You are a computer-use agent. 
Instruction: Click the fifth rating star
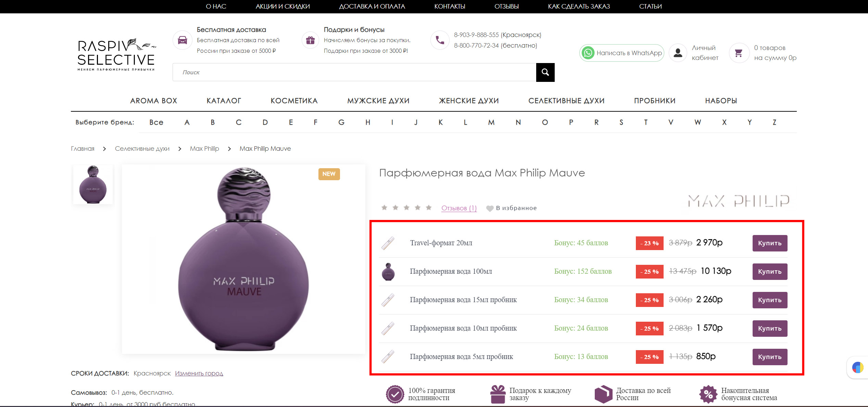pyautogui.click(x=428, y=208)
